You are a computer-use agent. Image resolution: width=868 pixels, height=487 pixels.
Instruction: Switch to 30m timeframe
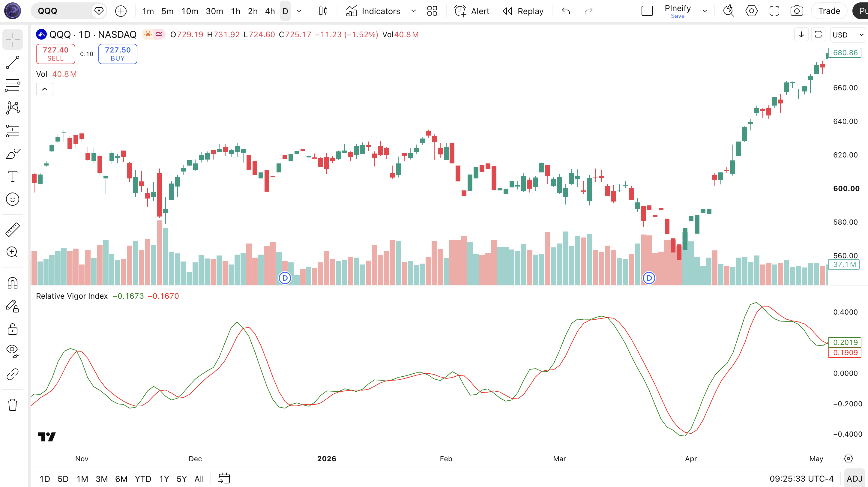click(x=214, y=11)
